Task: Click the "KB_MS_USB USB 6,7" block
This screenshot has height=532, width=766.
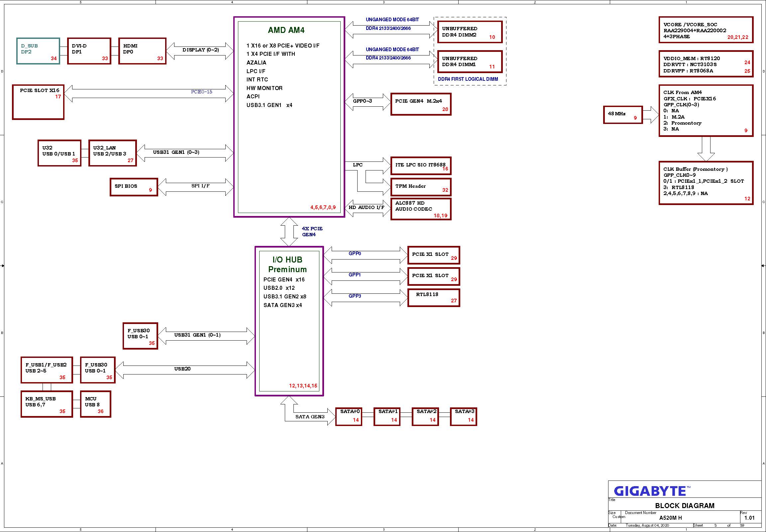Action: 47,404
